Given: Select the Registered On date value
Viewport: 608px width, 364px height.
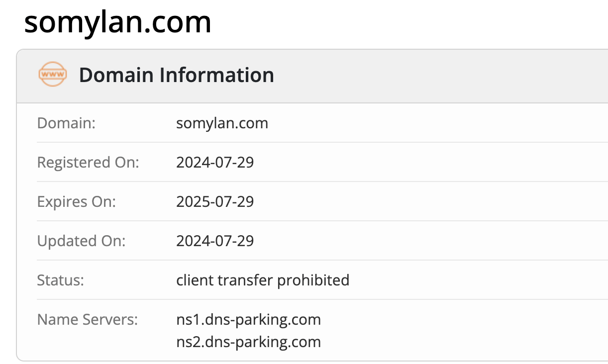Looking at the screenshot, I should 215,162.
